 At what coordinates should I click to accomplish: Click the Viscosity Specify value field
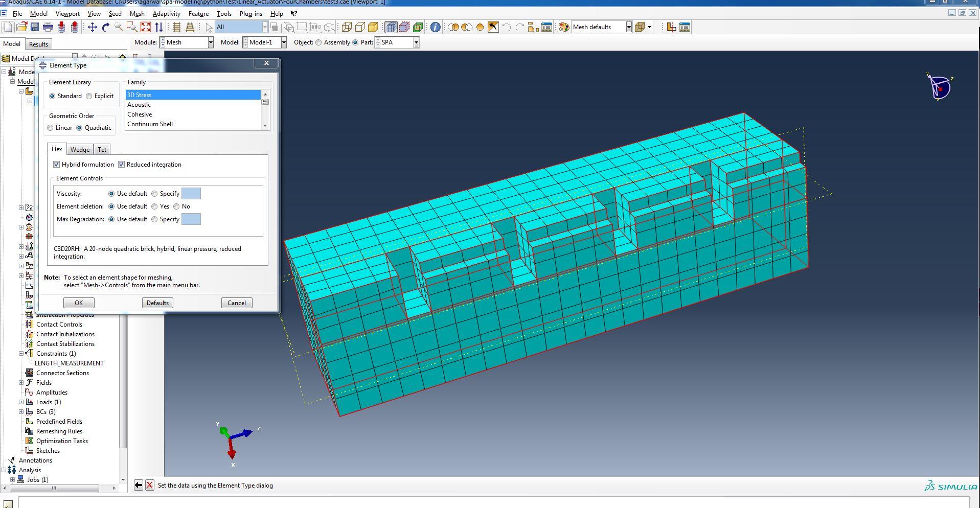click(191, 194)
